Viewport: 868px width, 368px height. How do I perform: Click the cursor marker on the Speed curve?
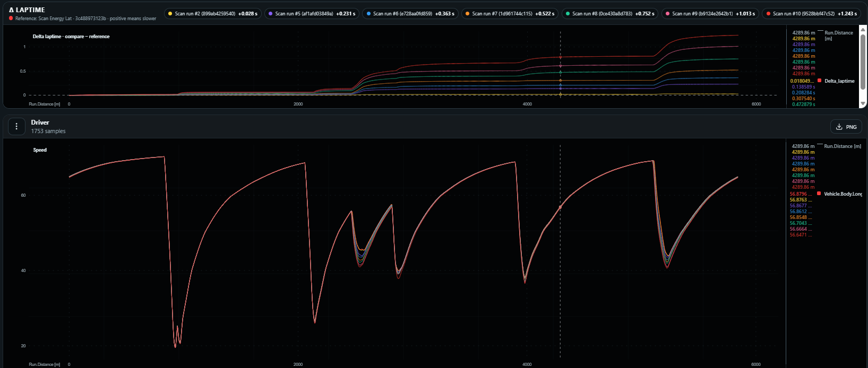pyautogui.click(x=560, y=207)
